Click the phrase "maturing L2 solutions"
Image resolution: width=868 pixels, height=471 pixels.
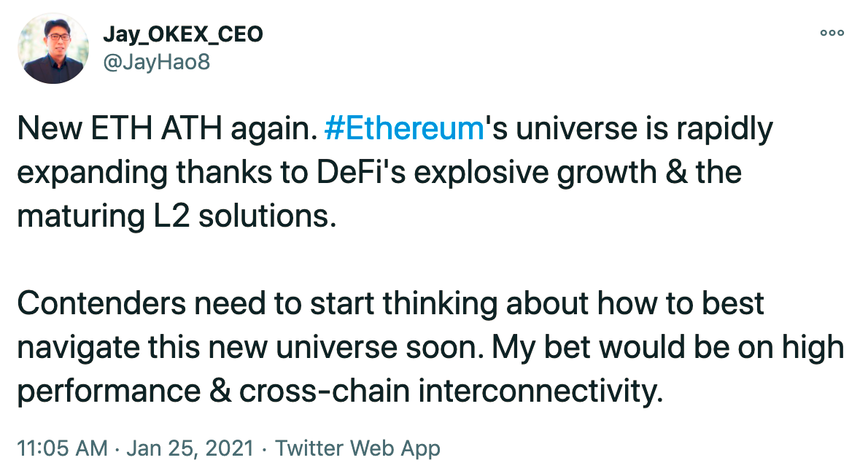click(x=177, y=216)
